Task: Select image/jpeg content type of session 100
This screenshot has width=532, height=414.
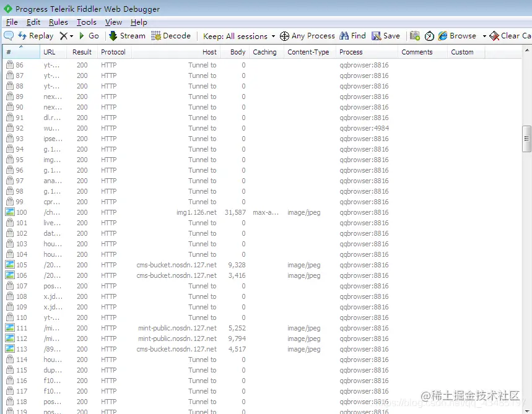Action: point(303,212)
